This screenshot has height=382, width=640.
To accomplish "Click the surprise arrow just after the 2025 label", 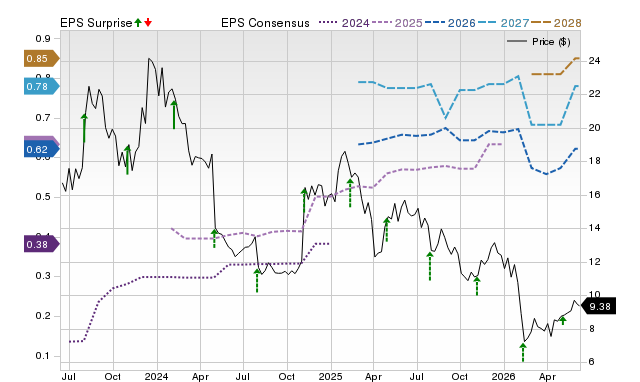I will (350, 193).
